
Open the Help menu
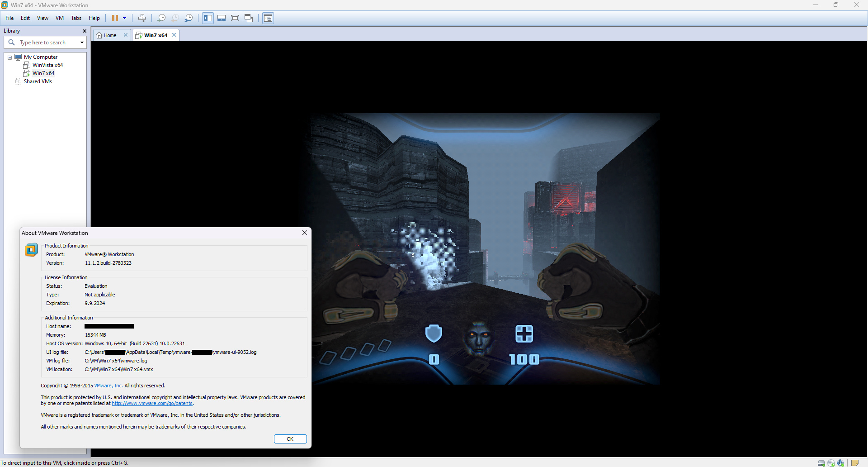tap(94, 18)
